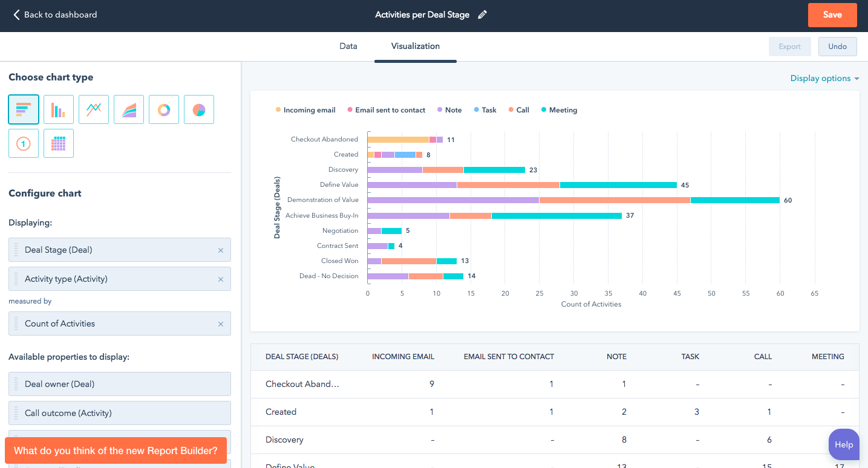868x468 pixels.
Task: Go back to dashboard
Action: pos(55,15)
